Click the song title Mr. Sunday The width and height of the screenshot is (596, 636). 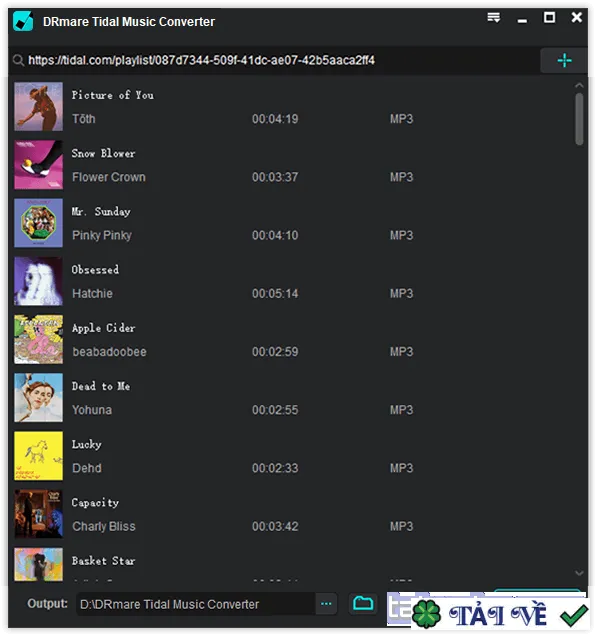(x=101, y=212)
